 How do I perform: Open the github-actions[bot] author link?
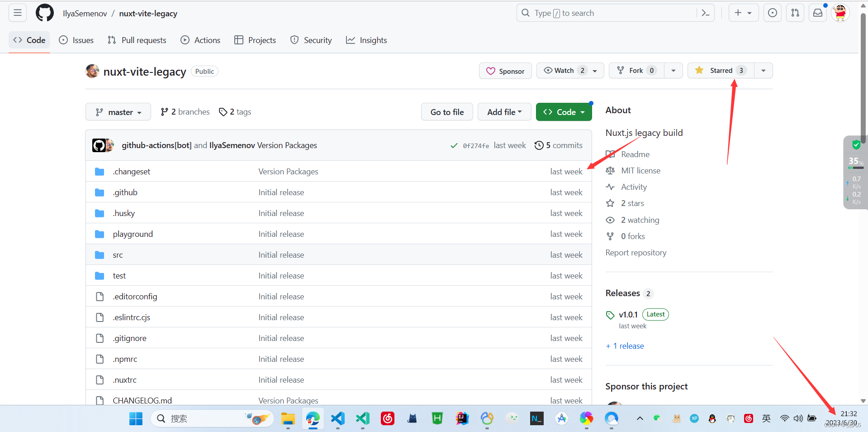coord(157,145)
